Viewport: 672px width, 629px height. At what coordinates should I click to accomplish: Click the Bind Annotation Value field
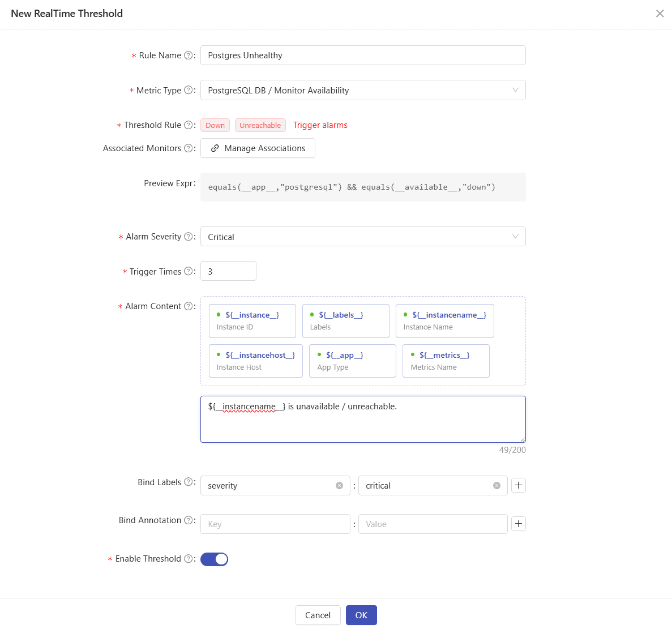click(x=433, y=524)
